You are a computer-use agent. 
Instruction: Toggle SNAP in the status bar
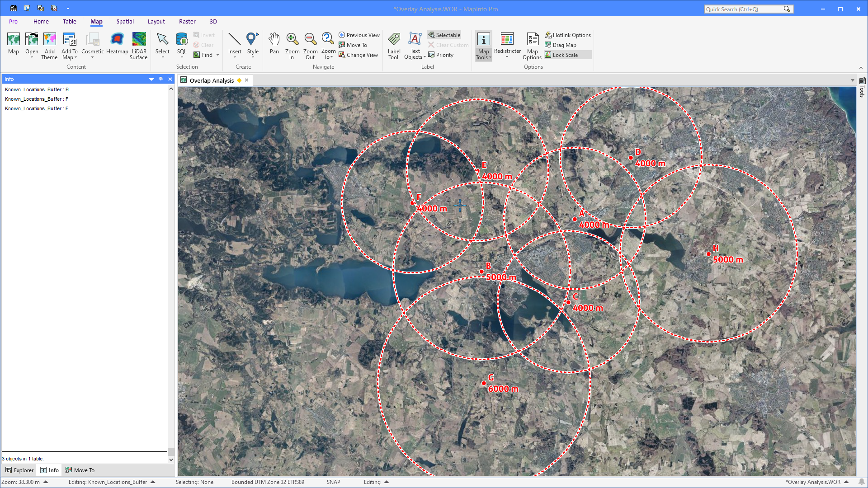pos(333,482)
